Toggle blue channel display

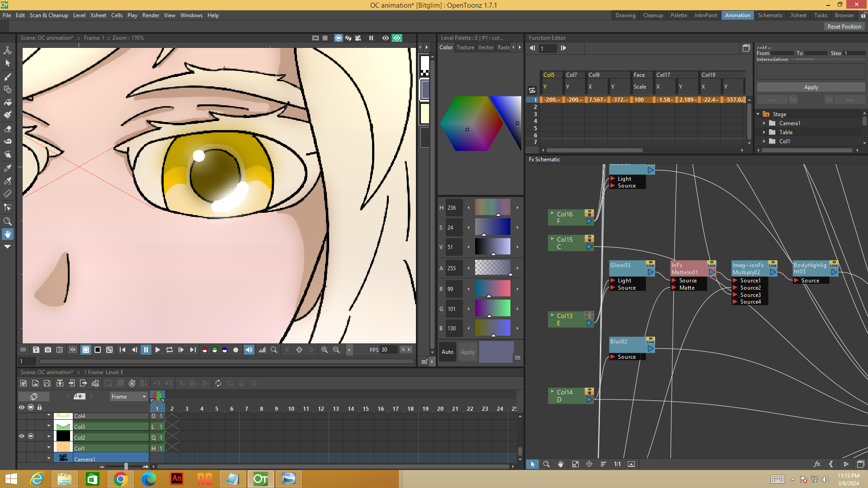point(225,350)
